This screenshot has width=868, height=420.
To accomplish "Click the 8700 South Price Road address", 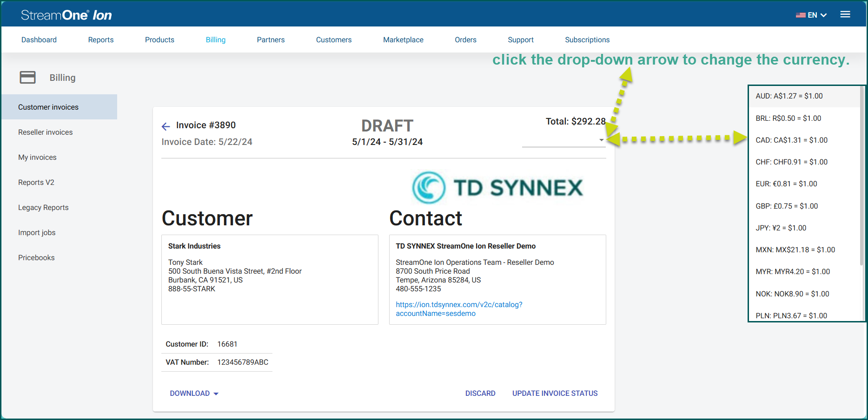I will point(432,271).
